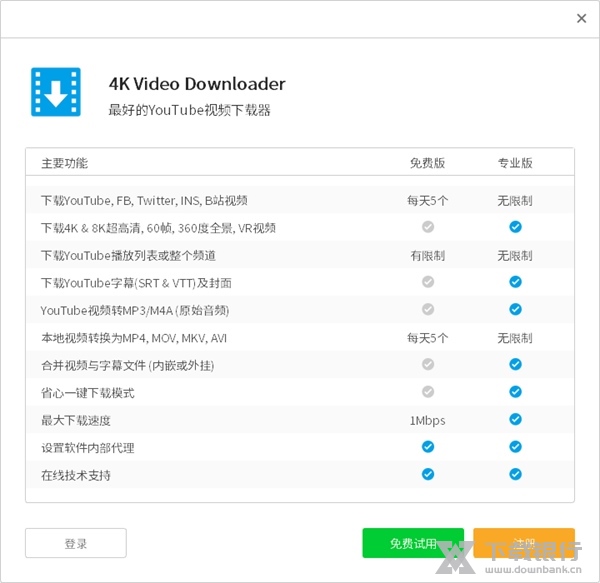Click 每天5个 in the YouTube, FB, Twitter row

427,200
